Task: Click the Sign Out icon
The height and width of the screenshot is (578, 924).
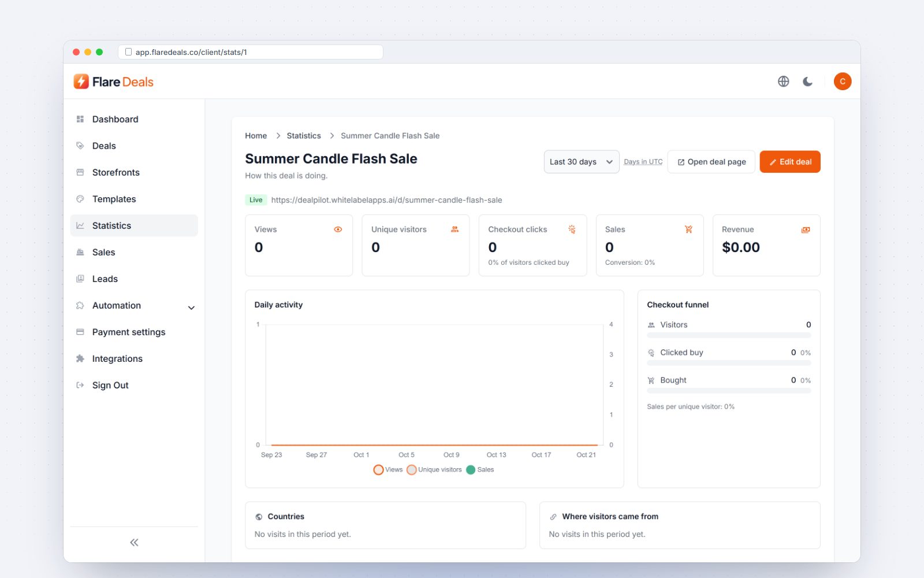Action: click(80, 385)
